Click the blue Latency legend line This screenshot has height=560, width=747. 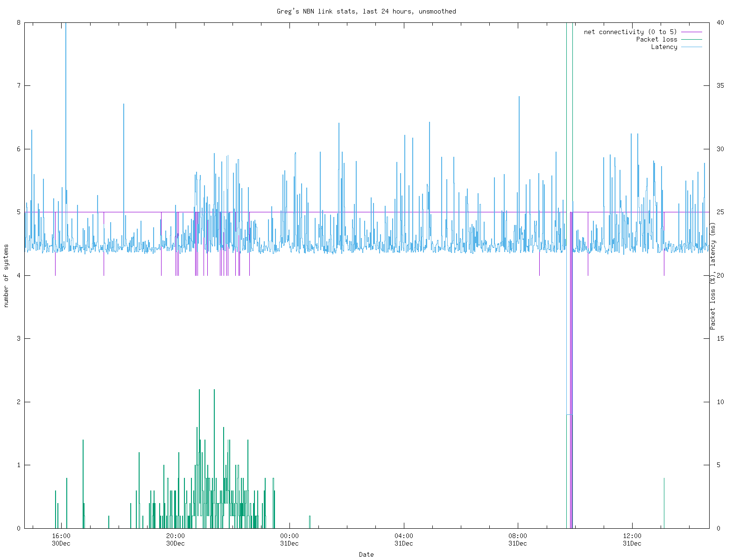coord(691,47)
